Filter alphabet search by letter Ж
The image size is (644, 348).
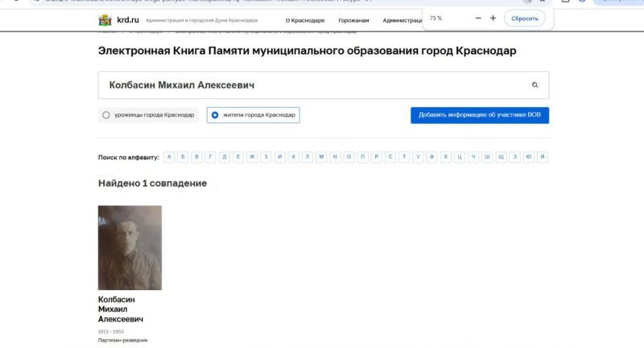click(x=252, y=157)
